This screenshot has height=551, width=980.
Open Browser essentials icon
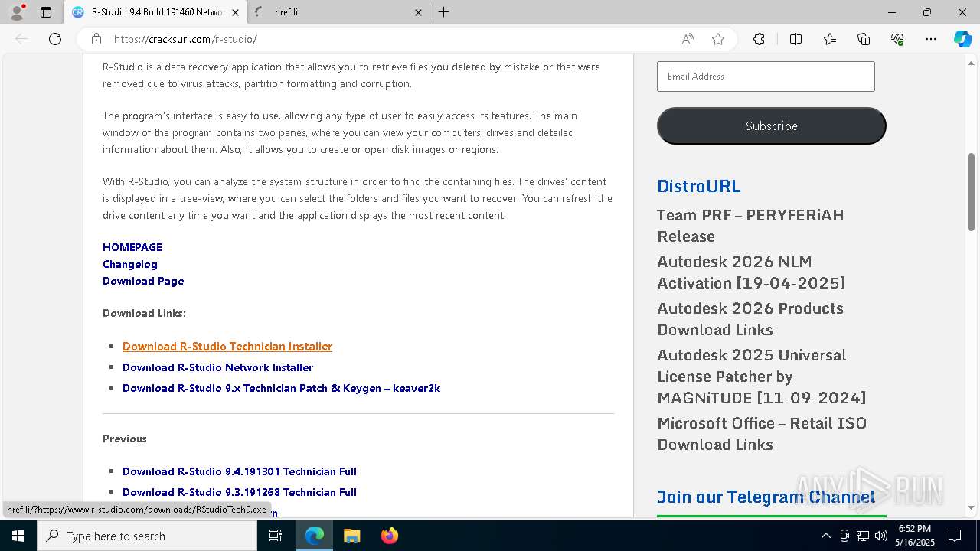[x=897, y=39]
